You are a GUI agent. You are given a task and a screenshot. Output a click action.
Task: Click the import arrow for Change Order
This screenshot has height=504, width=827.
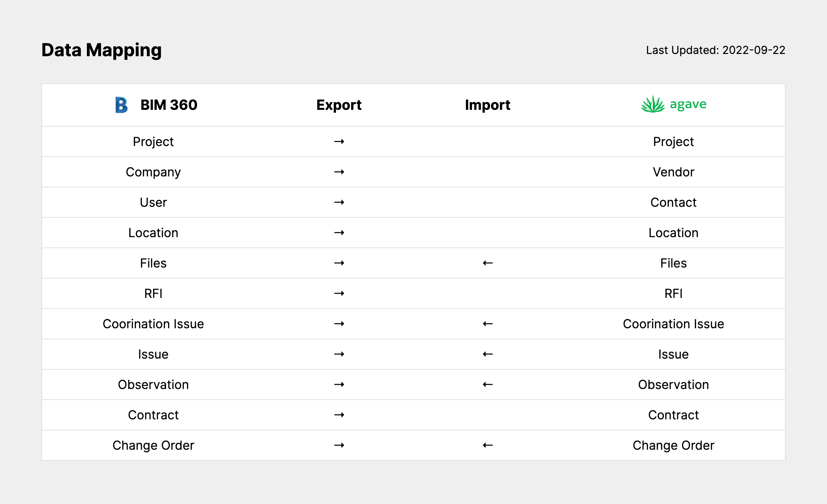coord(487,445)
